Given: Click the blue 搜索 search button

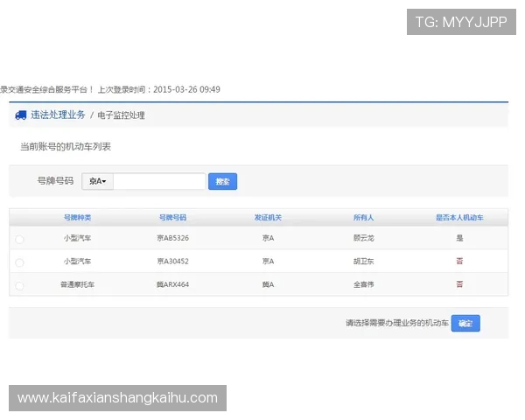Looking at the screenshot, I should coord(222,181).
